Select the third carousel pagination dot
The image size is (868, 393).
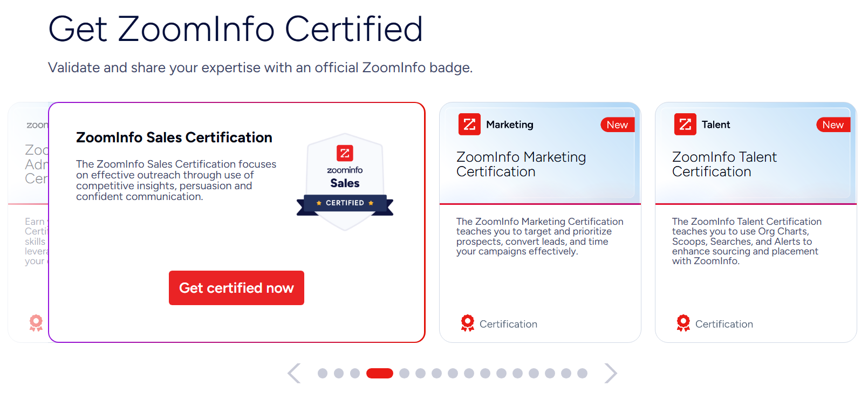(355, 373)
